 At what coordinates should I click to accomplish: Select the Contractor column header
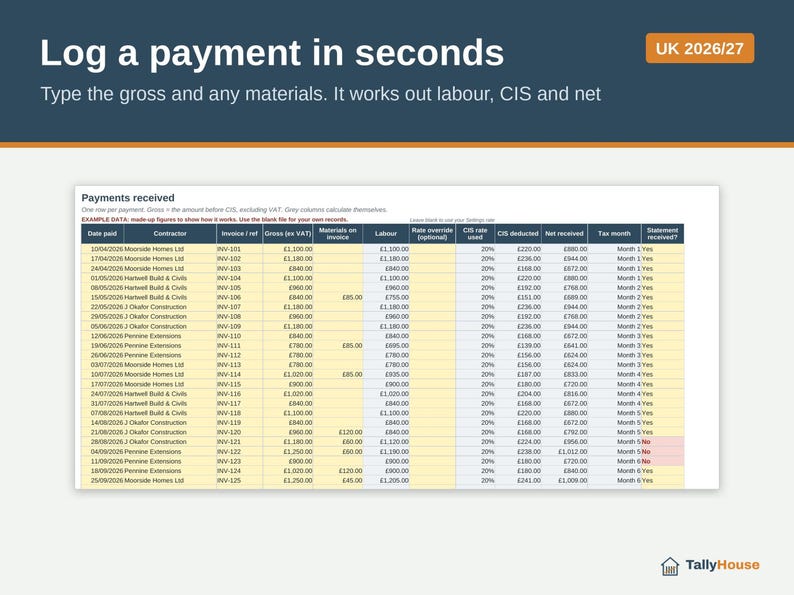(x=170, y=234)
